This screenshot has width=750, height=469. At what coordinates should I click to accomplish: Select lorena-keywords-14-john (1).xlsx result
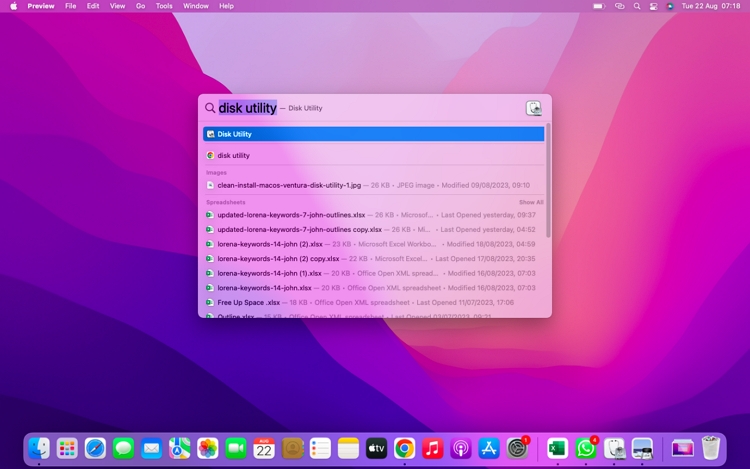[x=374, y=273]
